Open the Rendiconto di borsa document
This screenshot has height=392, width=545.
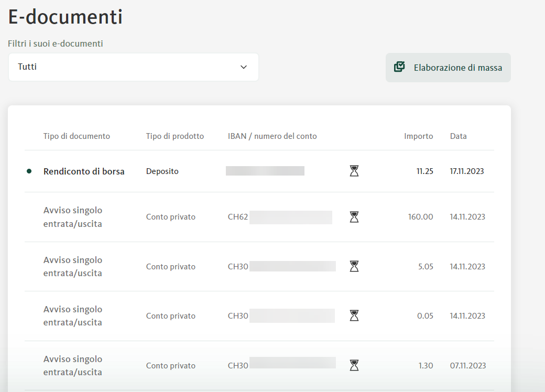[x=84, y=171]
